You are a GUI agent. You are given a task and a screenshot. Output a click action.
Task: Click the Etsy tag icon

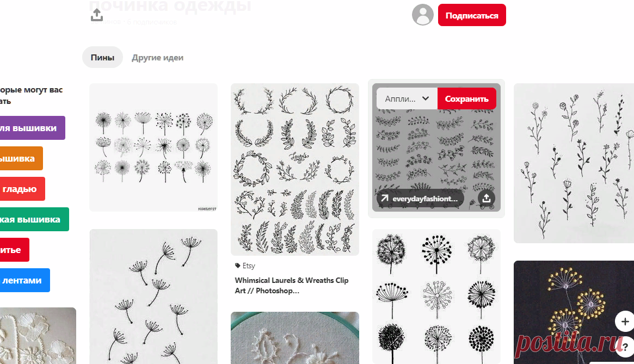click(237, 266)
